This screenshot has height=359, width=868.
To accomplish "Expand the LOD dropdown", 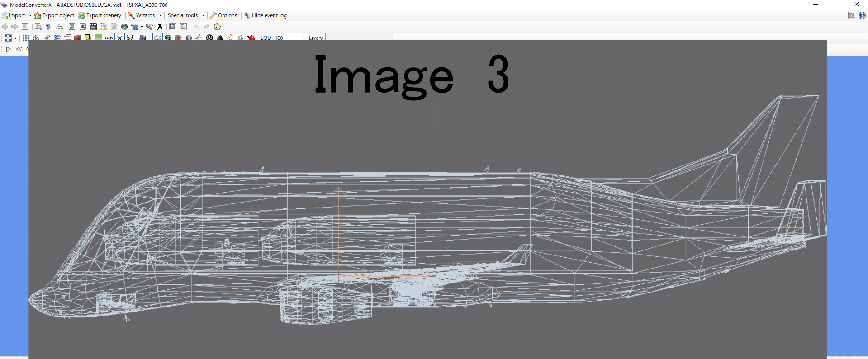I will 304,38.
